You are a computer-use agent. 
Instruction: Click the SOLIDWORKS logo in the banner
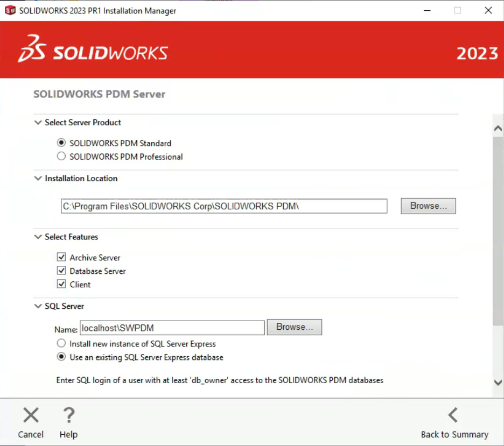click(93, 49)
